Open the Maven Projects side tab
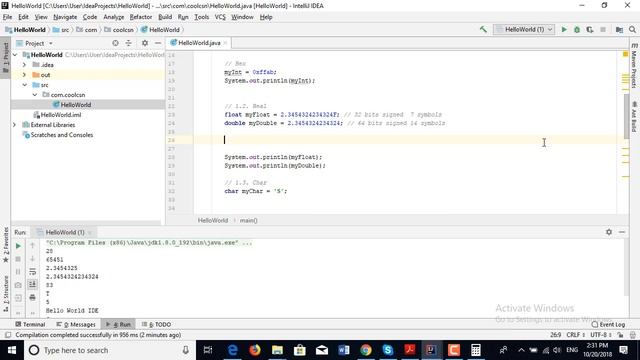This screenshot has height=360, width=640. [x=634, y=65]
